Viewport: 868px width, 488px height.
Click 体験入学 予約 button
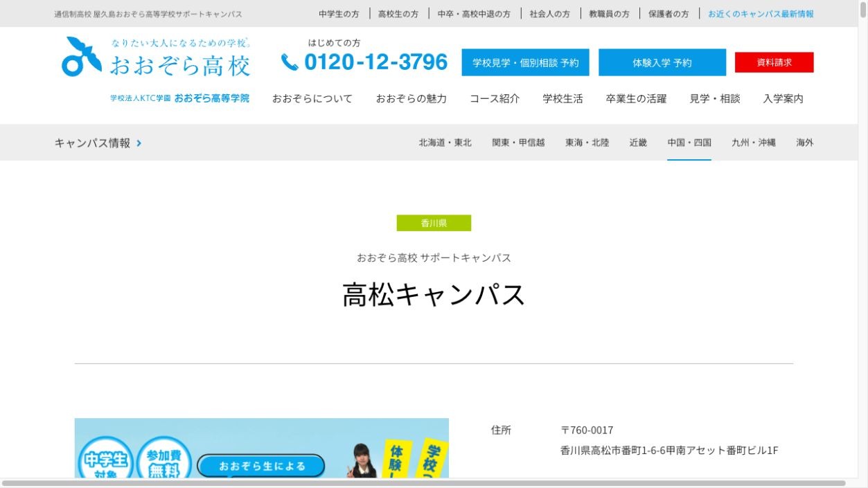(x=662, y=62)
